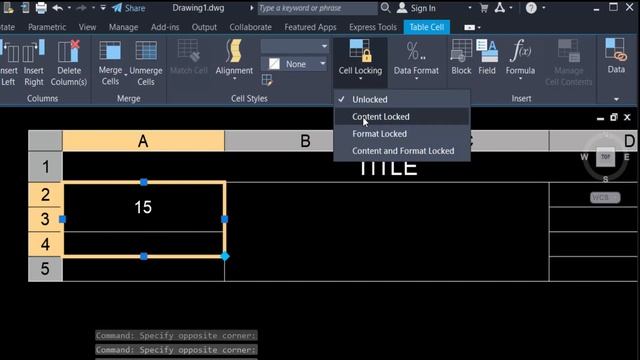Click the Delete Column(s) icon
The width and height of the screenshot is (640, 360).
click(69, 52)
